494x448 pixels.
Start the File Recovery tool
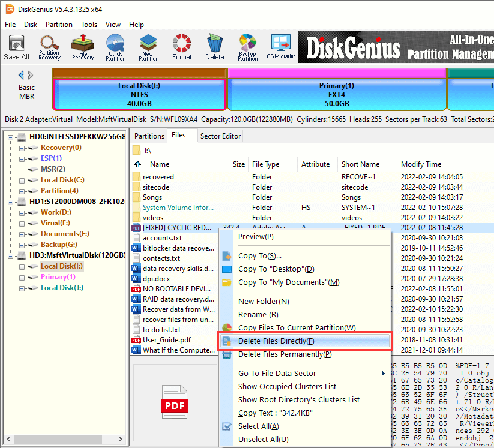pyautogui.click(x=83, y=47)
